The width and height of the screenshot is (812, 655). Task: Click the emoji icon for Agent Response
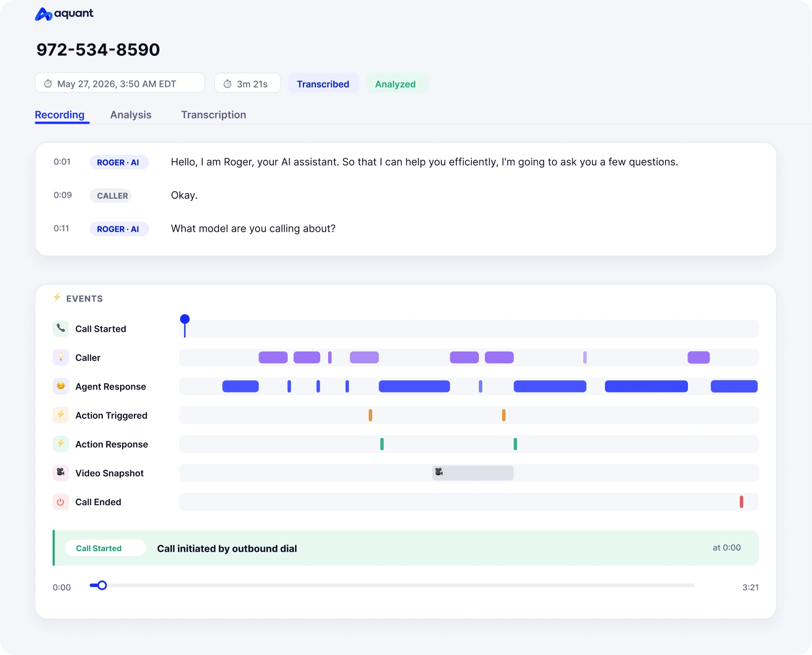point(61,386)
